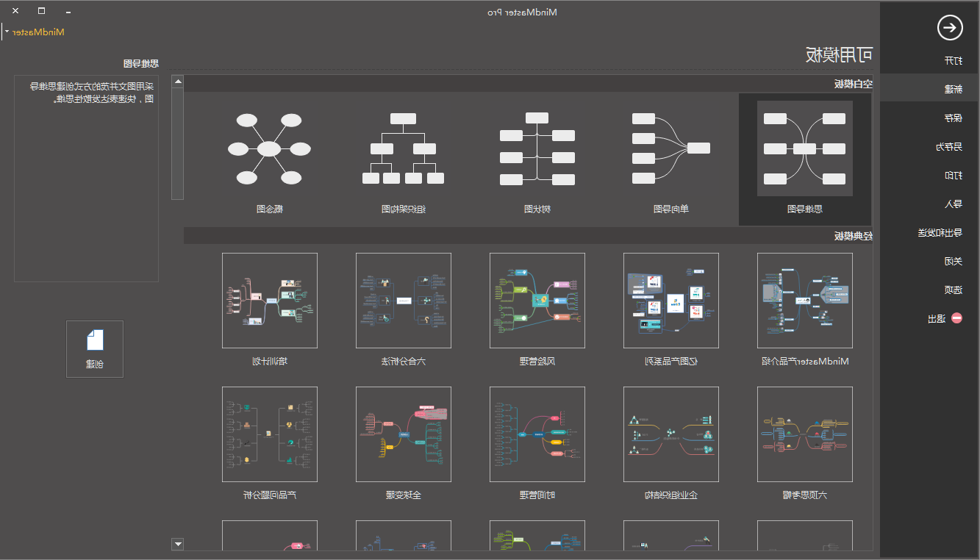Open the 打印 menu item
Screen dimensions: 980x560
click(x=954, y=175)
